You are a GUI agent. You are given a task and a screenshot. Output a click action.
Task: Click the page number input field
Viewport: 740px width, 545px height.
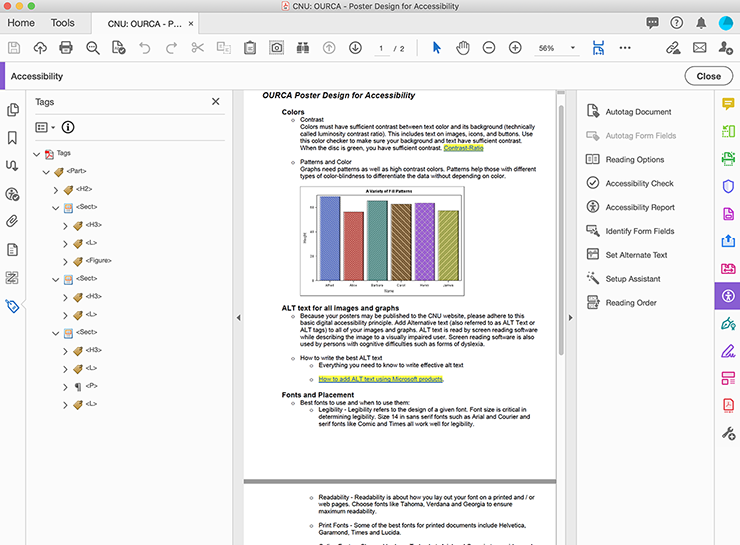pos(381,48)
